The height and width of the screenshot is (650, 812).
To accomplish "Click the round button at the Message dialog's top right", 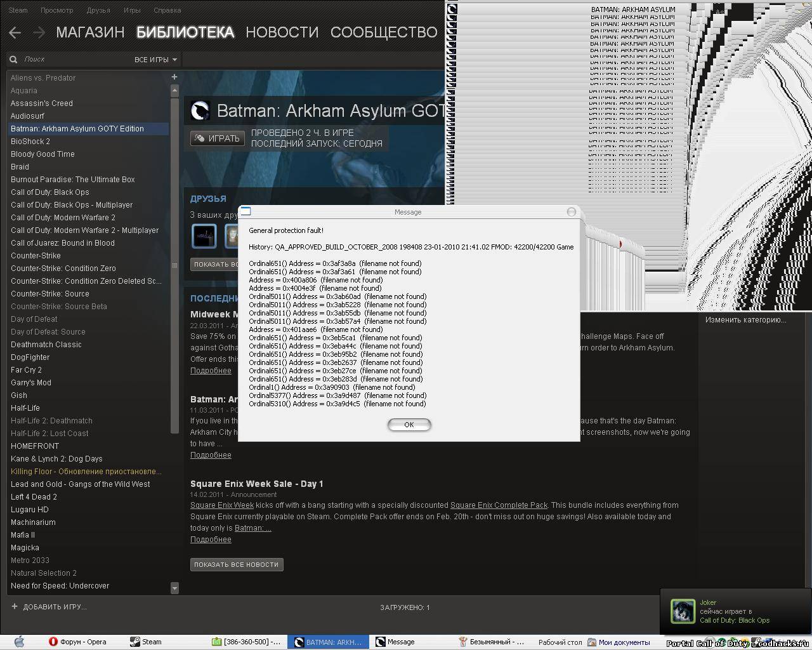I will click(572, 211).
